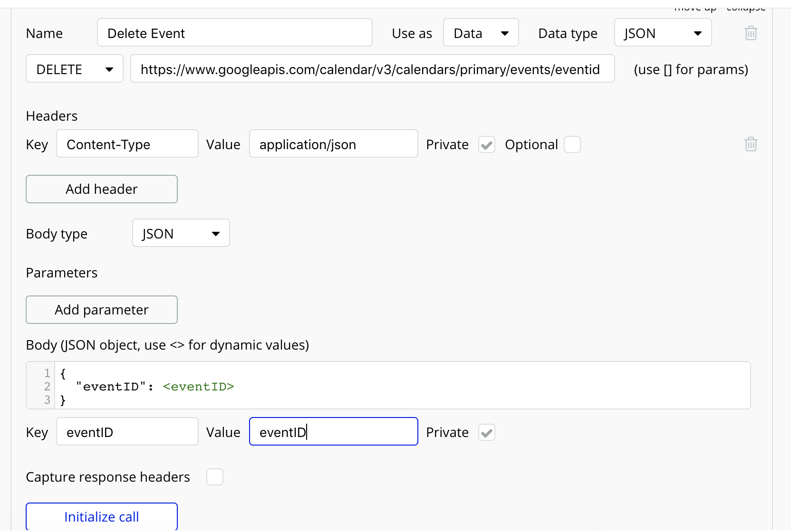Click inside the JSON body editor
Viewport: 791px width, 532px height.
402,386
